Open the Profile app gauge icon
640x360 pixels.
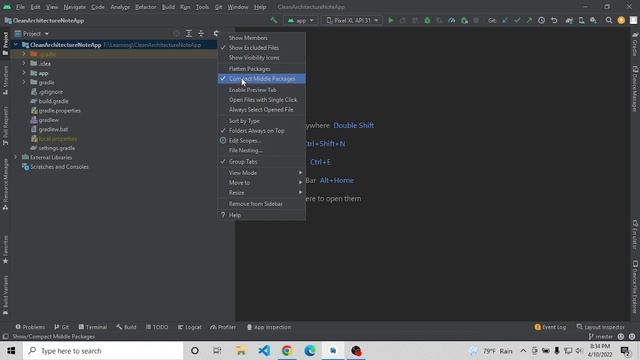coord(451,20)
